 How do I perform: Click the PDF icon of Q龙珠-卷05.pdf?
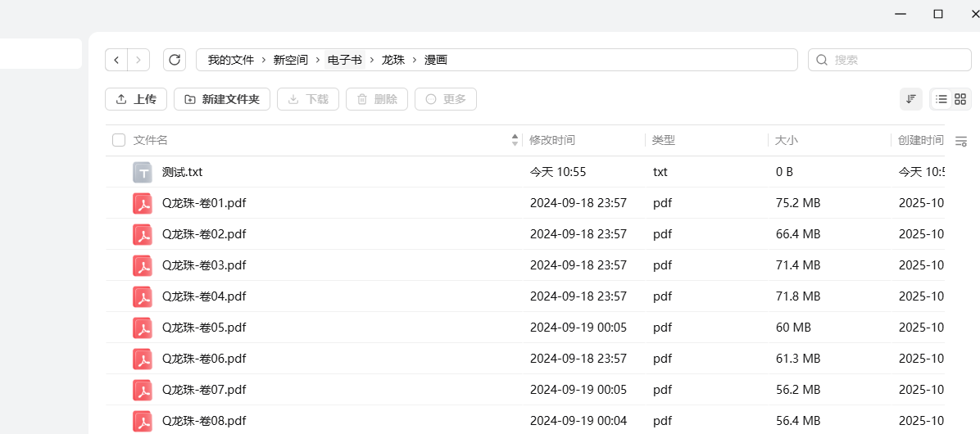coord(143,328)
